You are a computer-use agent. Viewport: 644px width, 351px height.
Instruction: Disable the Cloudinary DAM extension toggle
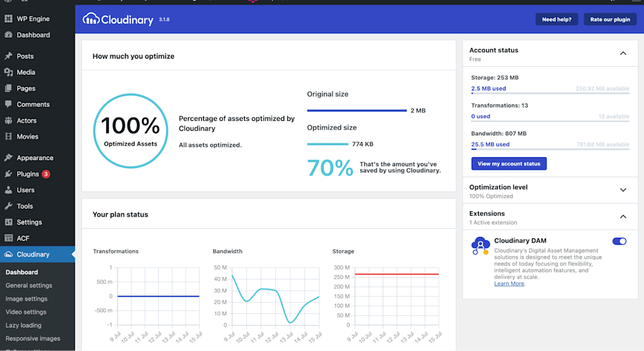[619, 242]
